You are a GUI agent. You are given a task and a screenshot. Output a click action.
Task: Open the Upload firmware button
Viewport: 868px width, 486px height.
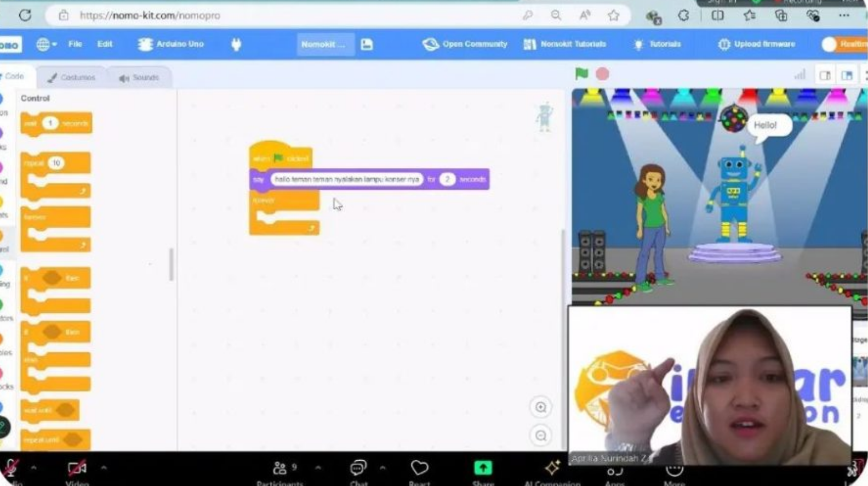pyautogui.click(x=757, y=44)
